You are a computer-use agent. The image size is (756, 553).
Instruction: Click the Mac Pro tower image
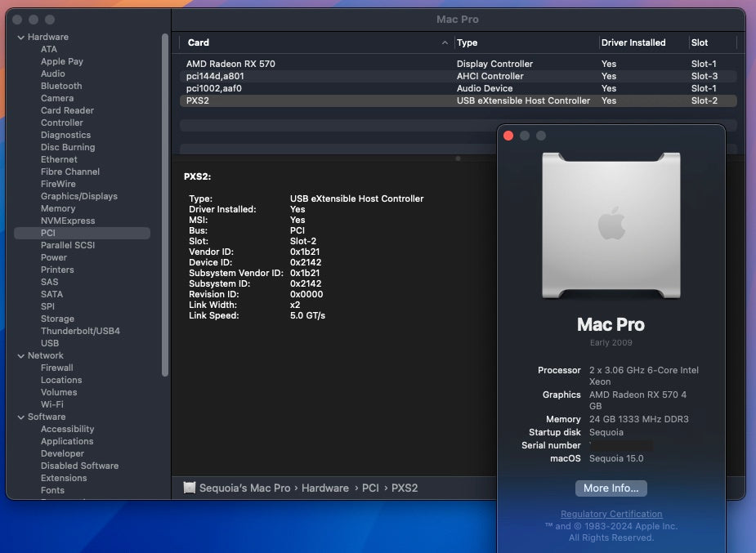click(611, 223)
